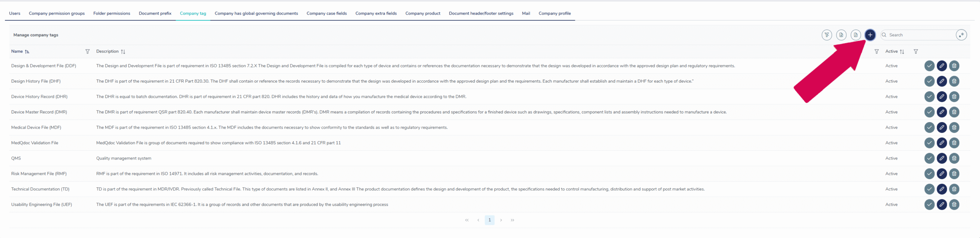Edit the Risk Management File (RMF) tag
Screen dimensions: 980x238
(x=942, y=174)
